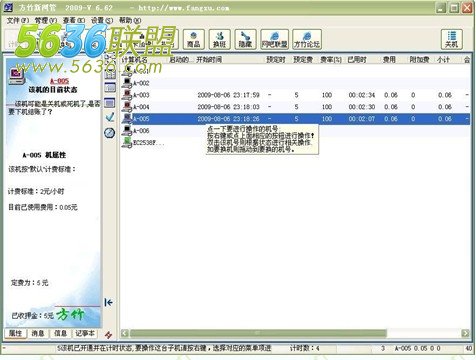Click the computer graphic at the top of the left panel
Image resolution: width=476 pixels, height=360 pixels.
[x=17, y=76]
